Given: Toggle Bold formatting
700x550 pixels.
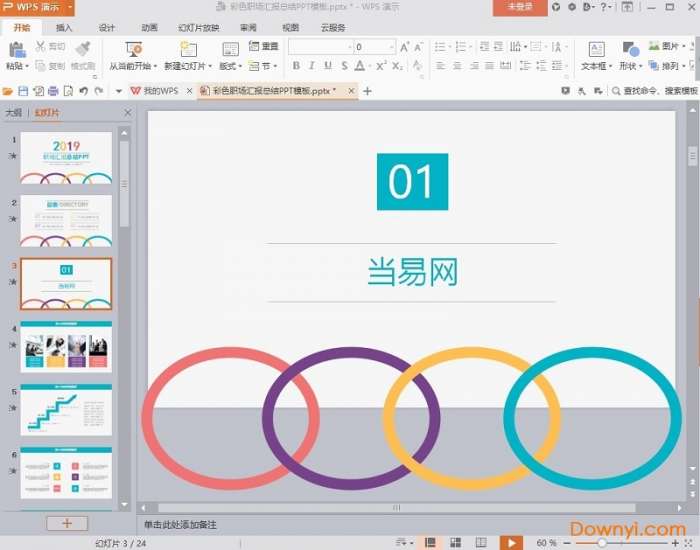Looking at the screenshot, I should [296, 66].
